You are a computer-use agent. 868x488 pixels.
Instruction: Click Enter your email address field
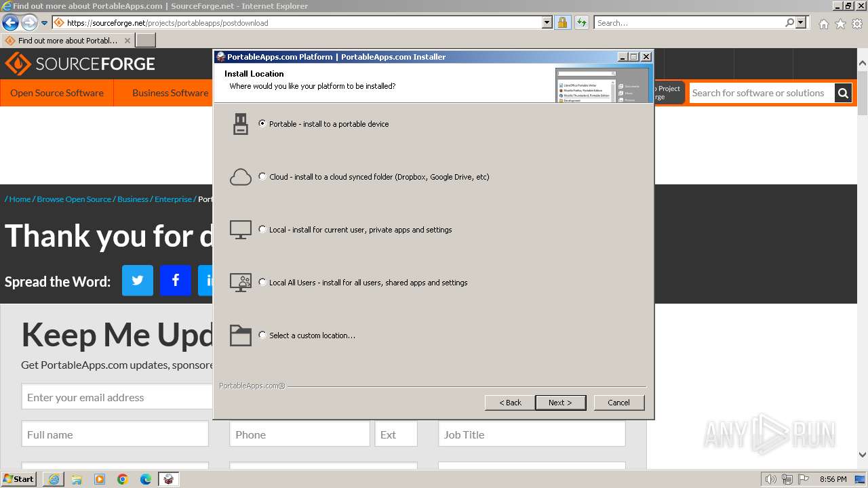pyautogui.click(x=117, y=397)
